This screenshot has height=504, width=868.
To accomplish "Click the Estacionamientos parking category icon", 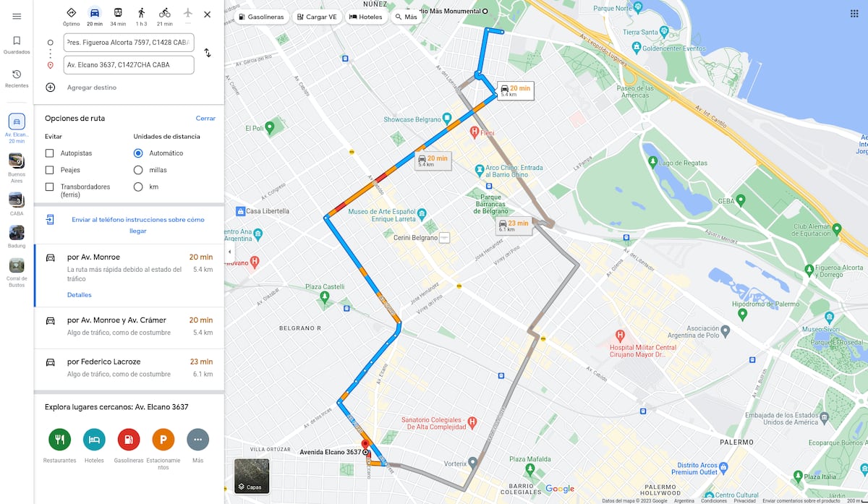I will coord(163,439).
